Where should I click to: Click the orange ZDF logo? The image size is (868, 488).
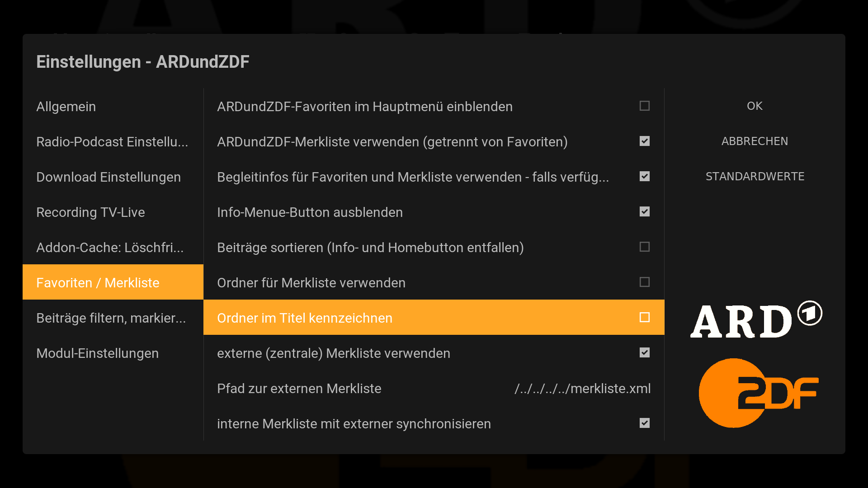[759, 393]
